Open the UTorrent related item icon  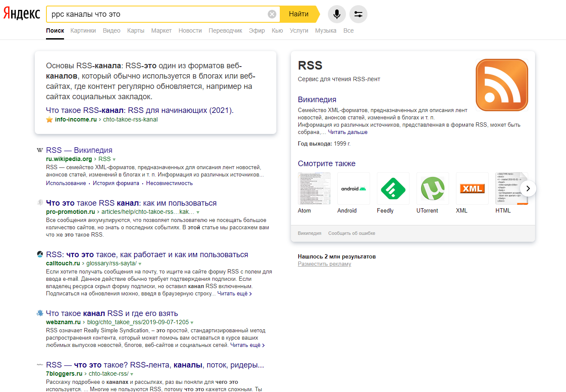433,188
